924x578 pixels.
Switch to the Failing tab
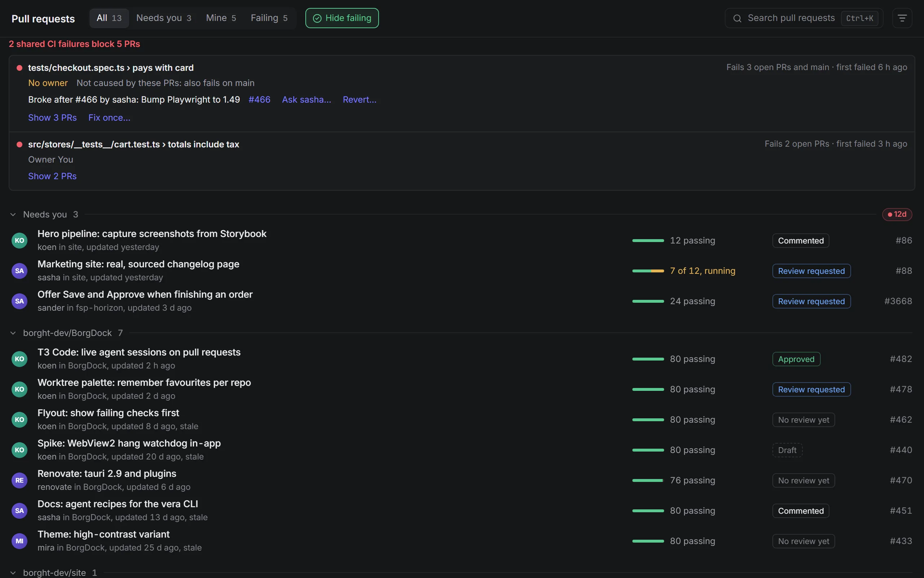point(269,18)
